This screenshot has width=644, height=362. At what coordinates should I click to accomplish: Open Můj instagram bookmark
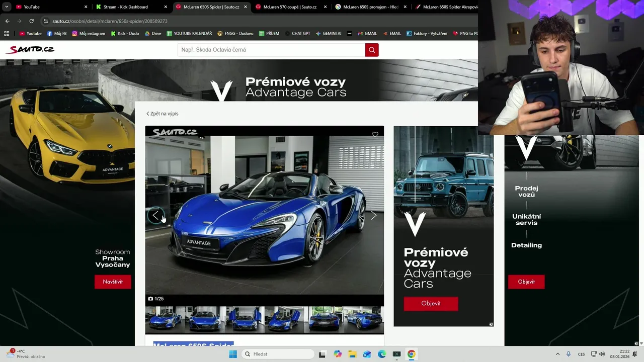point(89,33)
